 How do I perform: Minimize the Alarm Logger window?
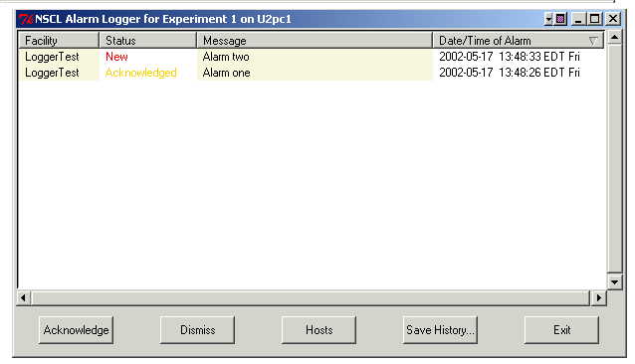pyautogui.click(x=578, y=19)
